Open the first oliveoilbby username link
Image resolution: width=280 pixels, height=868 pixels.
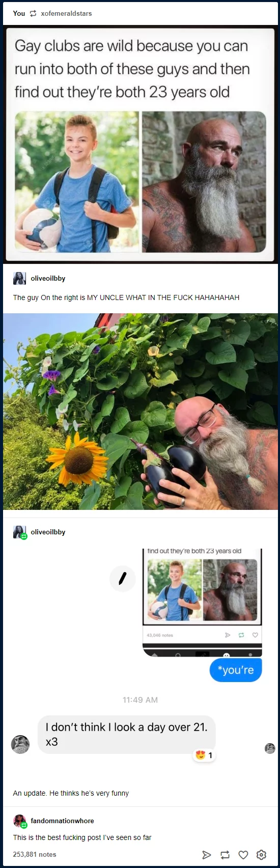coord(48,278)
